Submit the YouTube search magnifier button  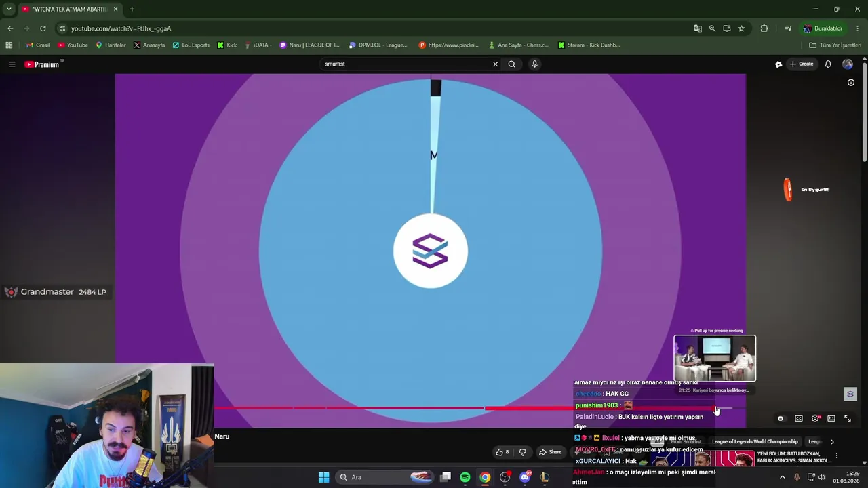tap(512, 64)
